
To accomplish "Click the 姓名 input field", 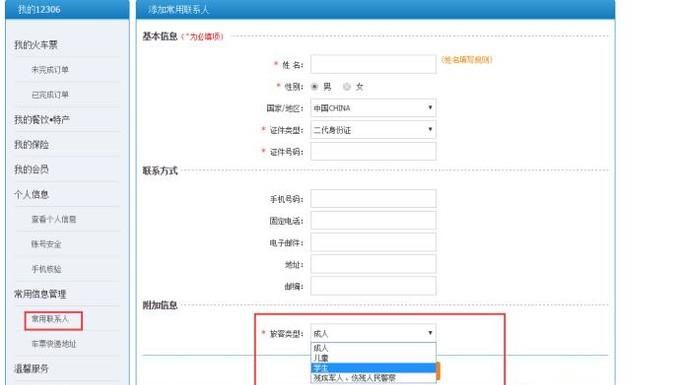I will pos(373,64).
